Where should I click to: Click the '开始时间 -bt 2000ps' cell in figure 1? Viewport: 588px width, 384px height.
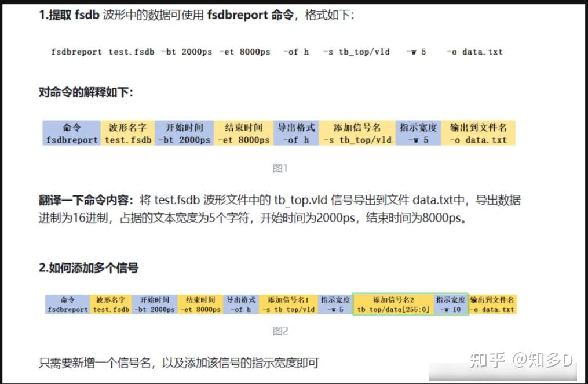click(184, 133)
